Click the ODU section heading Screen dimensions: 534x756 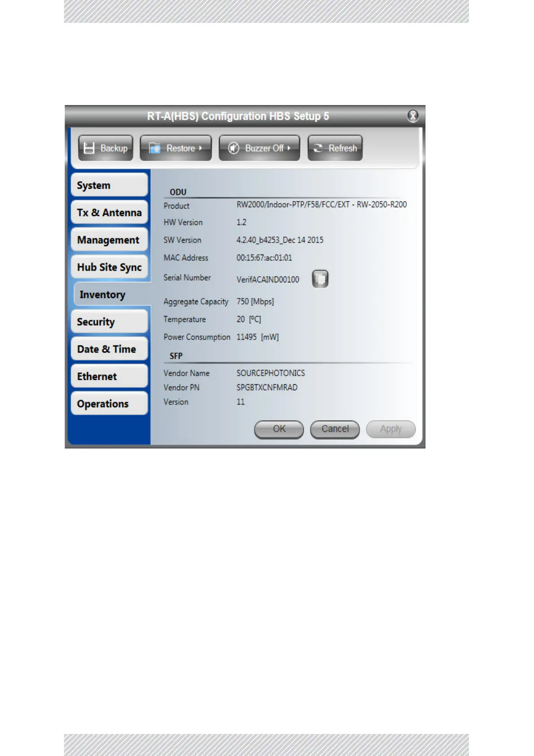click(x=178, y=192)
